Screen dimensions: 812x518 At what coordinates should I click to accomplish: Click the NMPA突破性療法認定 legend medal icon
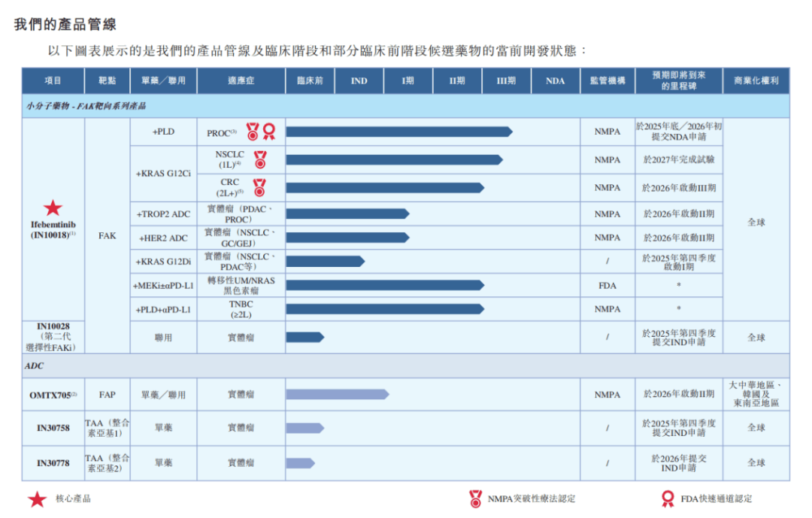pos(475,498)
